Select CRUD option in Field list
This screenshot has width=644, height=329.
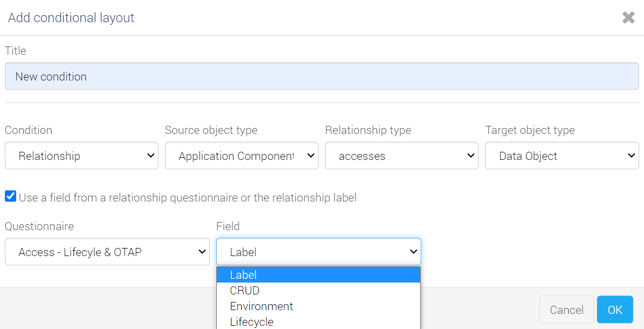click(x=318, y=291)
